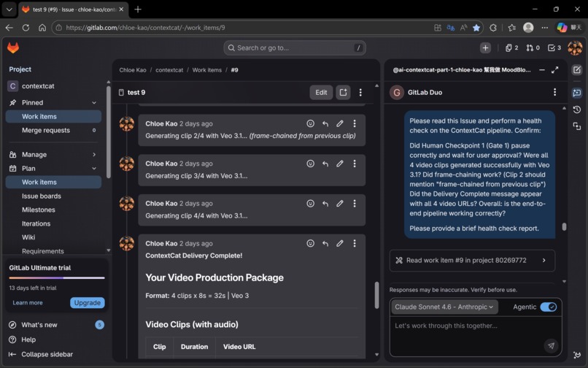The width and height of the screenshot is (588, 368).
Task: Open Wiki in sidebar
Action: pos(53,237)
